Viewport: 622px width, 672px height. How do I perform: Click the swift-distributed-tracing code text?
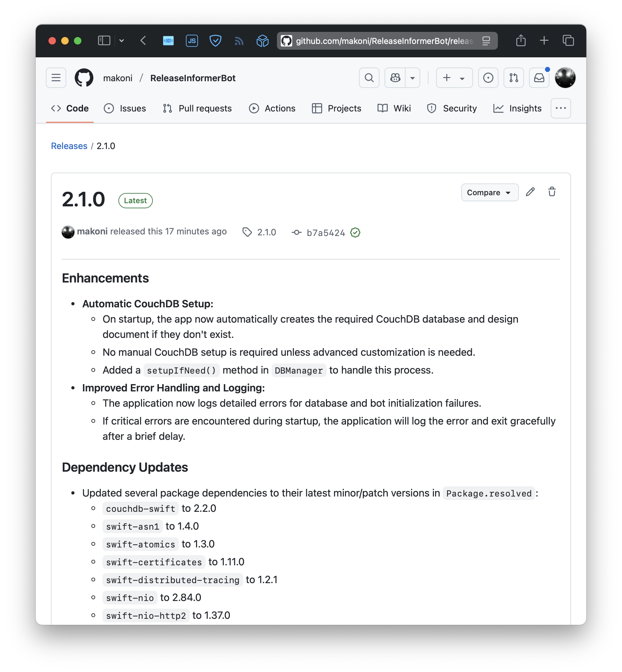pyautogui.click(x=172, y=580)
